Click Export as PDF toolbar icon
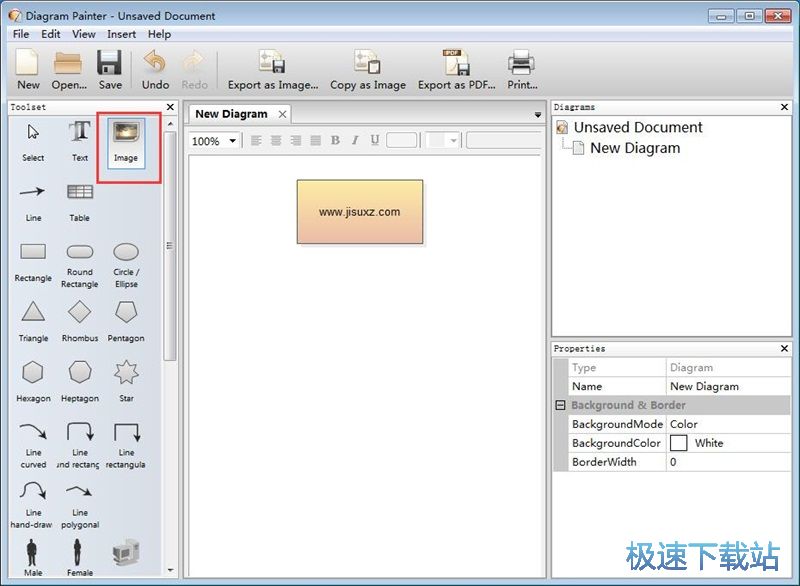800x586 pixels. [x=456, y=70]
